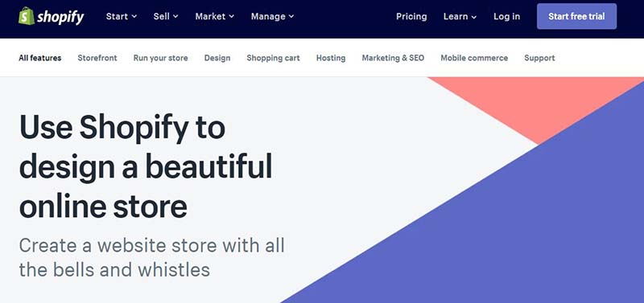This screenshot has width=644, height=303.
Task: Open the Marketing & SEO tab
Action: pos(393,58)
